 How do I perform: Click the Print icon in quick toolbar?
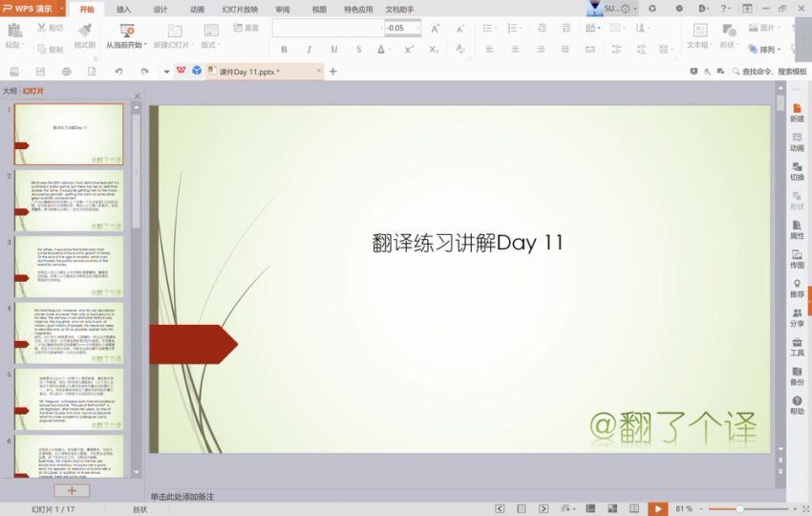[x=66, y=72]
